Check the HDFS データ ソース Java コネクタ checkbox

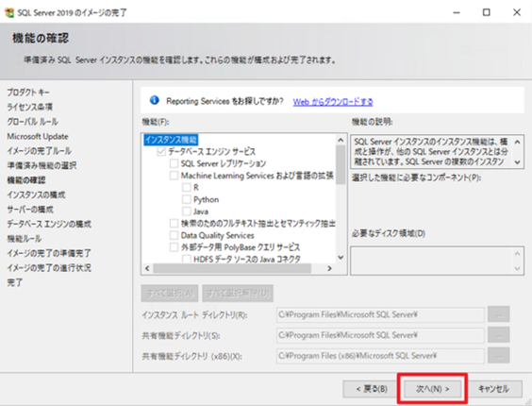tap(187, 259)
